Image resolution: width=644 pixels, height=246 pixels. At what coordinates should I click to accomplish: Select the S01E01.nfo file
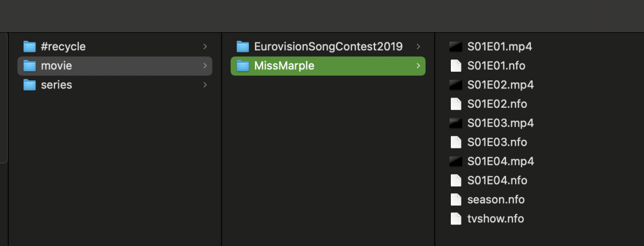pos(496,66)
